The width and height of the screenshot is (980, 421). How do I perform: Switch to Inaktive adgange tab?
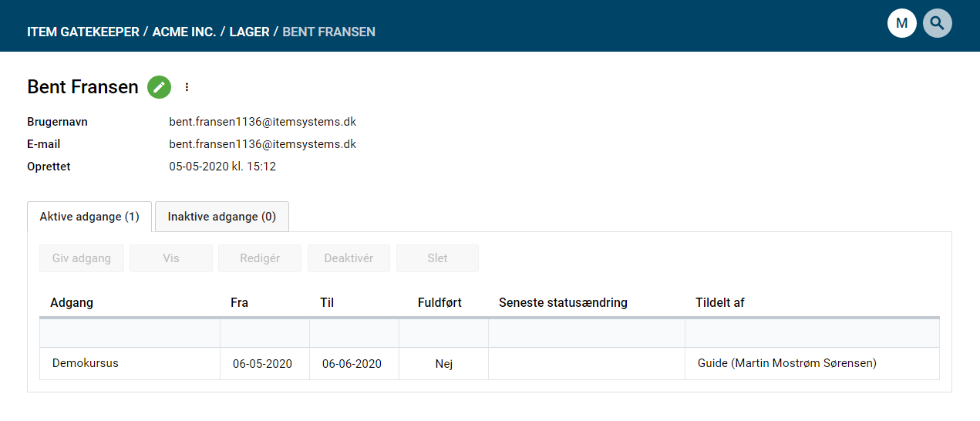coord(221,217)
